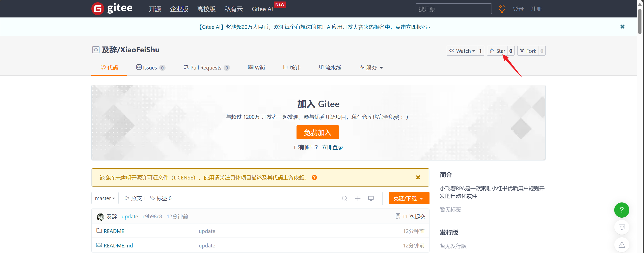This screenshot has width=644, height=253.
Task: Click the plus add file icon
Action: (x=358, y=198)
